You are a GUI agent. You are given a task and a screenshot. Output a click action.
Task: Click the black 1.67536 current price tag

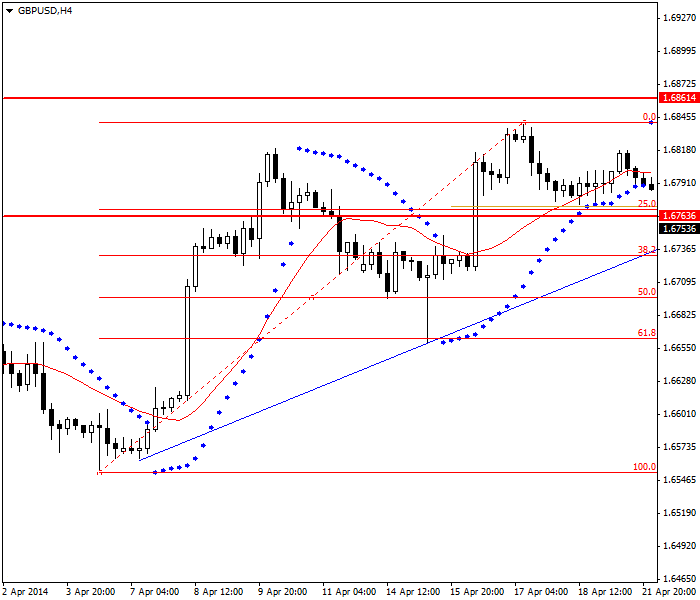678,228
